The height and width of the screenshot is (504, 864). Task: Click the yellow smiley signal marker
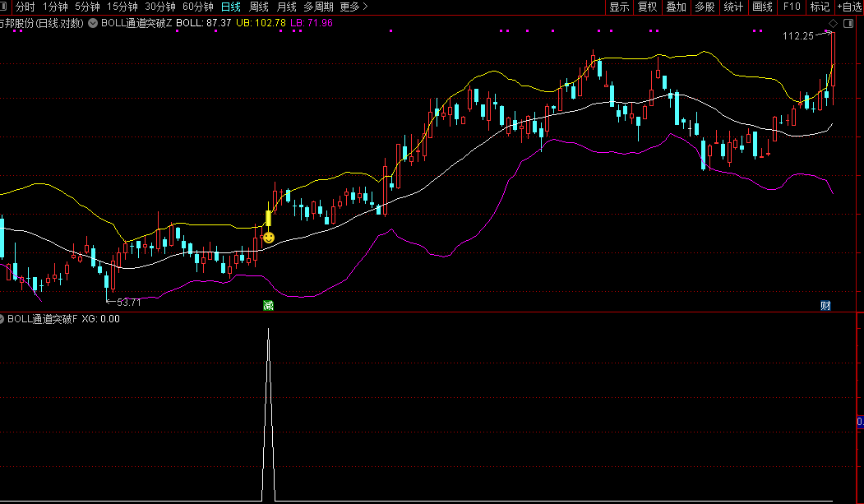point(269,238)
